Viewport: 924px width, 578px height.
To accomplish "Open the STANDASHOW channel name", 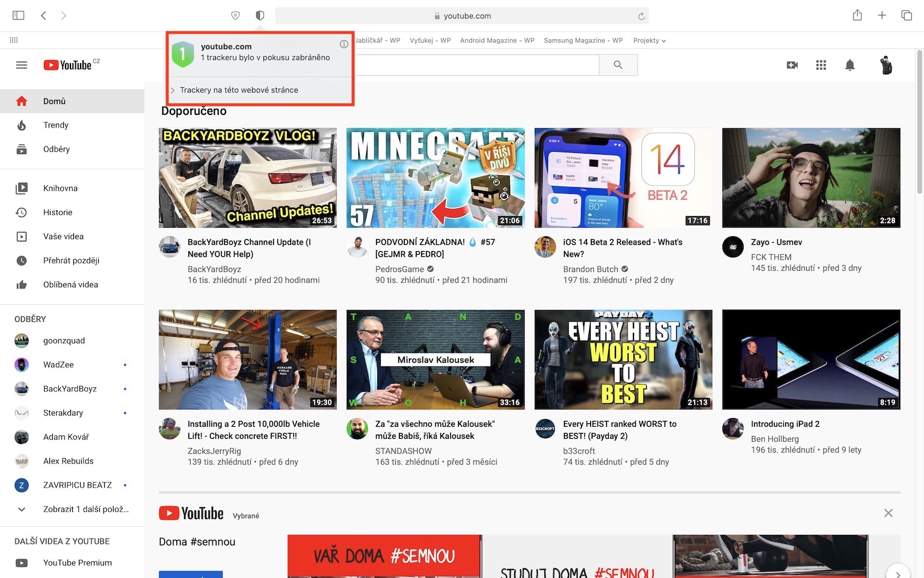I will 404,451.
